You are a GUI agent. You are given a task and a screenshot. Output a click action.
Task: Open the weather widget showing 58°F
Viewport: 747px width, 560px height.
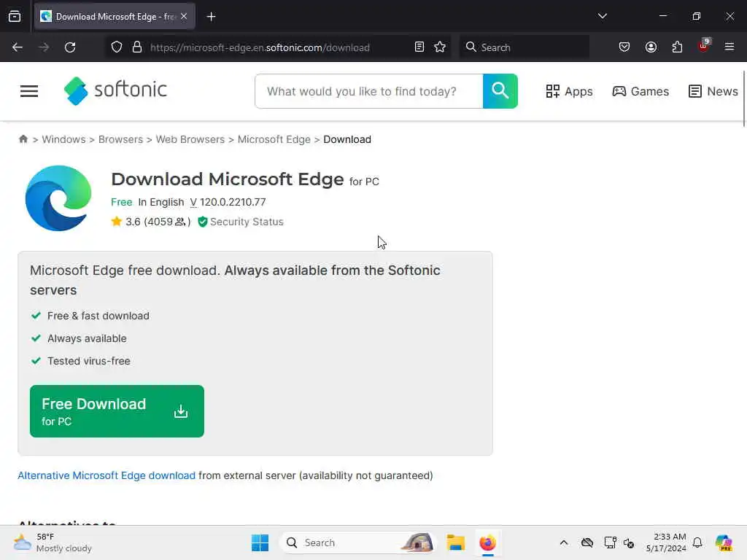tap(53, 542)
